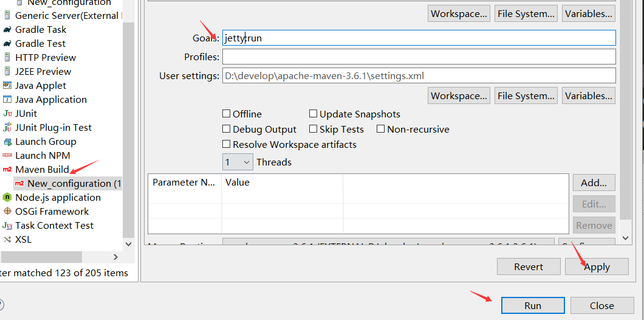Select Launch Group entry
The height and width of the screenshot is (320, 644).
(46, 142)
